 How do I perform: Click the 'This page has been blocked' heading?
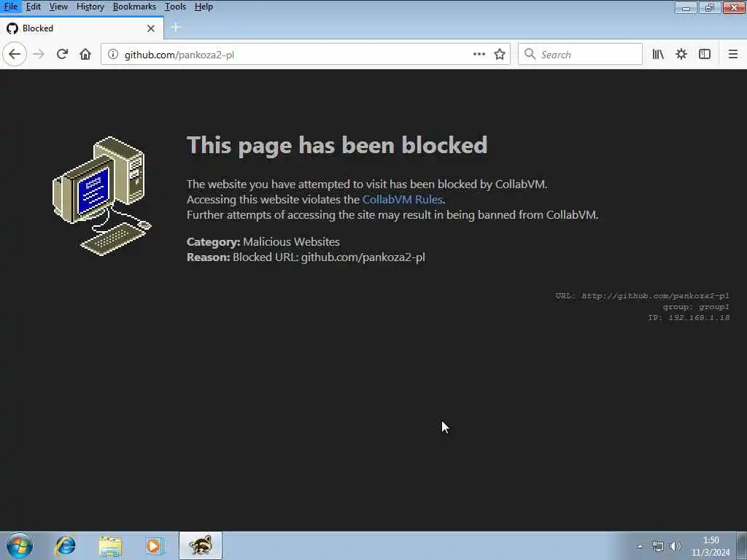coord(337,145)
